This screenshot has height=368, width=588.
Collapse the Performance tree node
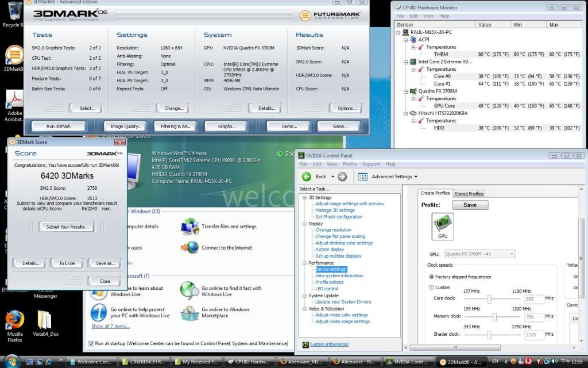pos(304,263)
